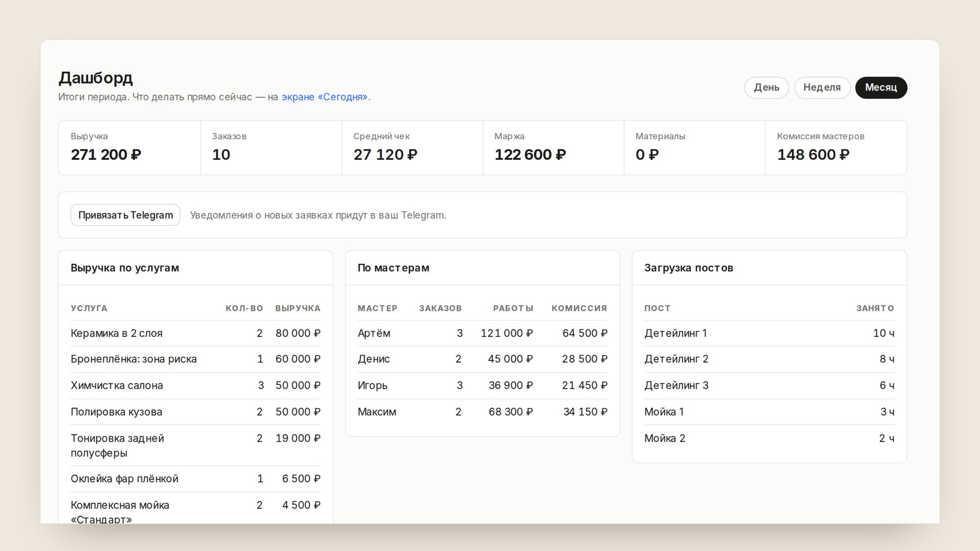
Task: Switch period to День
Action: tap(766, 88)
